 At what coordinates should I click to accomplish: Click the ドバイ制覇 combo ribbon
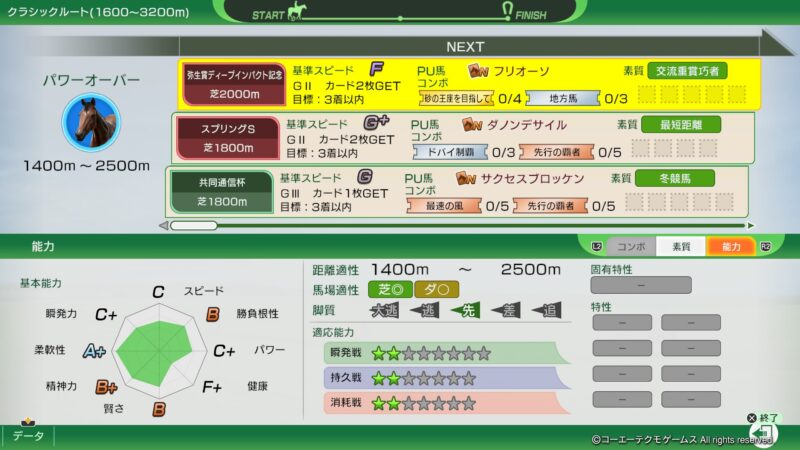(x=450, y=152)
